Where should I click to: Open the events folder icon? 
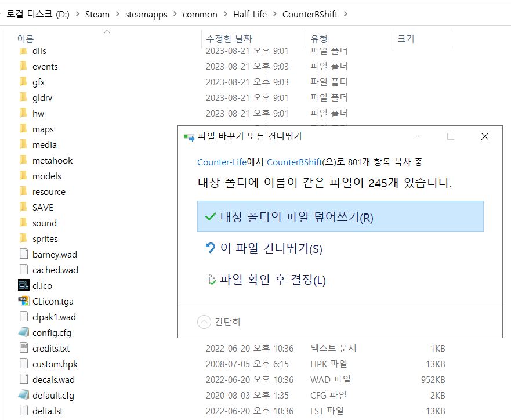(x=23, y=66)
